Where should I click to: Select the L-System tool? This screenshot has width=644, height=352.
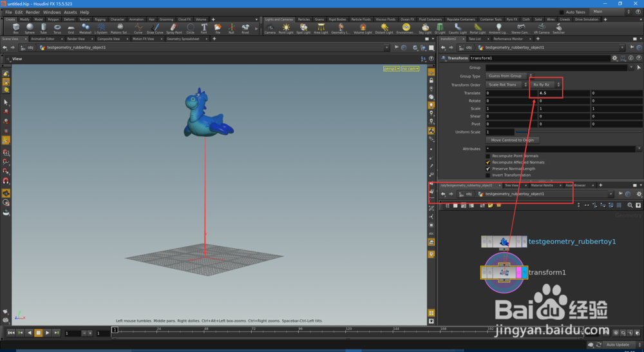(100, 29)
